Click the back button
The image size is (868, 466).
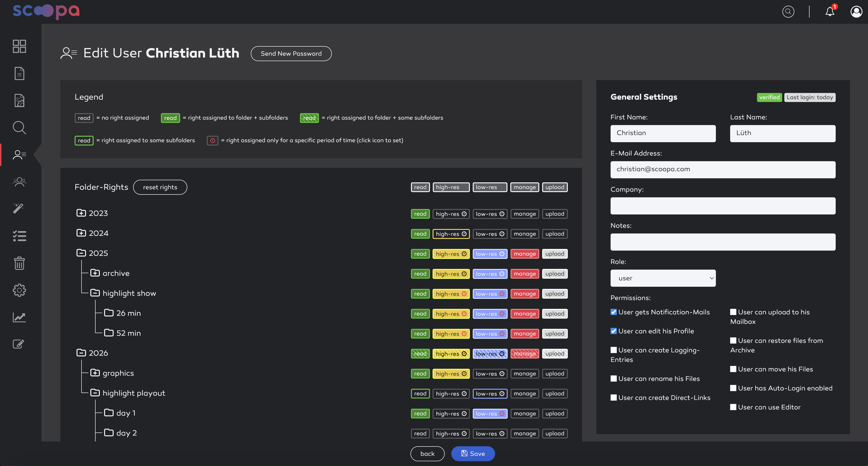click(427, 454)
